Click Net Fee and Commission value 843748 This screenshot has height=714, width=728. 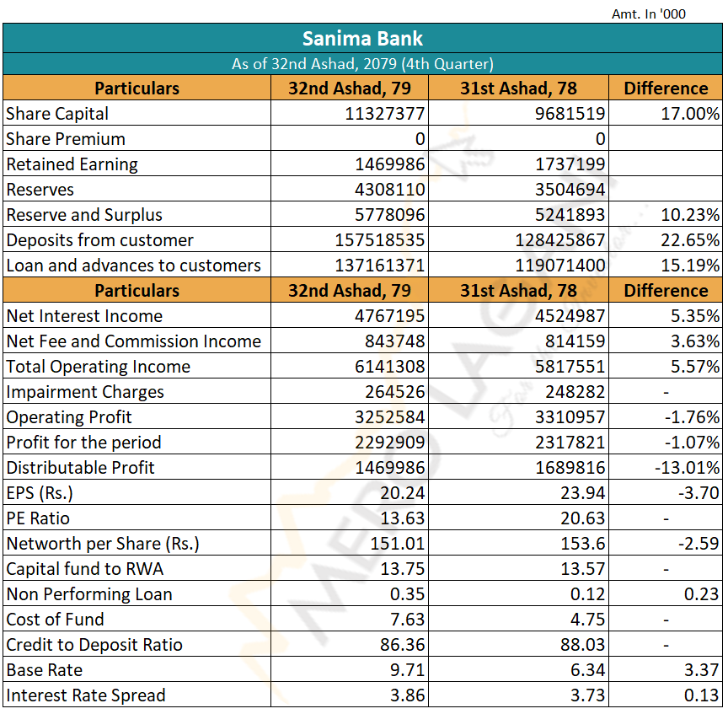tap(394, 341)
